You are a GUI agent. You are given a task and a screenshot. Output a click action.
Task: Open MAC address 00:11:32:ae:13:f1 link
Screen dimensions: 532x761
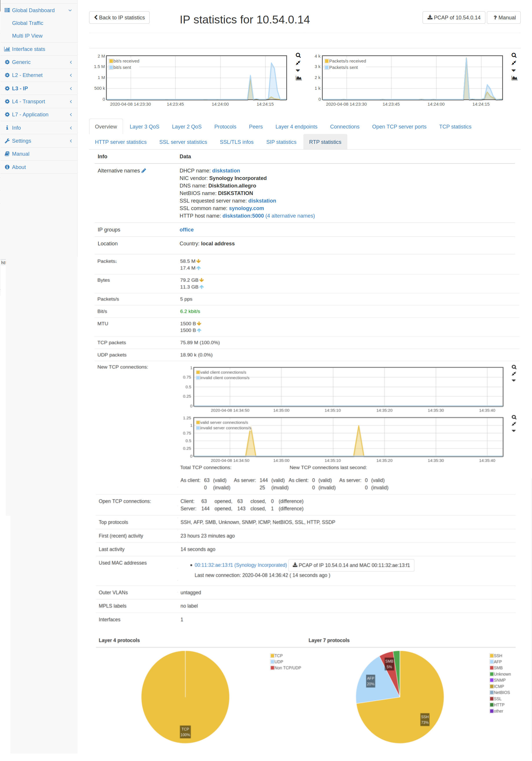click(240, 565)
